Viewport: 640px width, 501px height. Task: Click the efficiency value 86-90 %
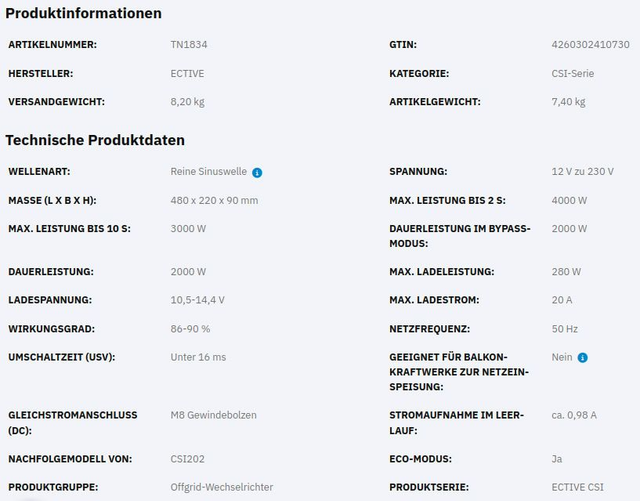(190, 328)
